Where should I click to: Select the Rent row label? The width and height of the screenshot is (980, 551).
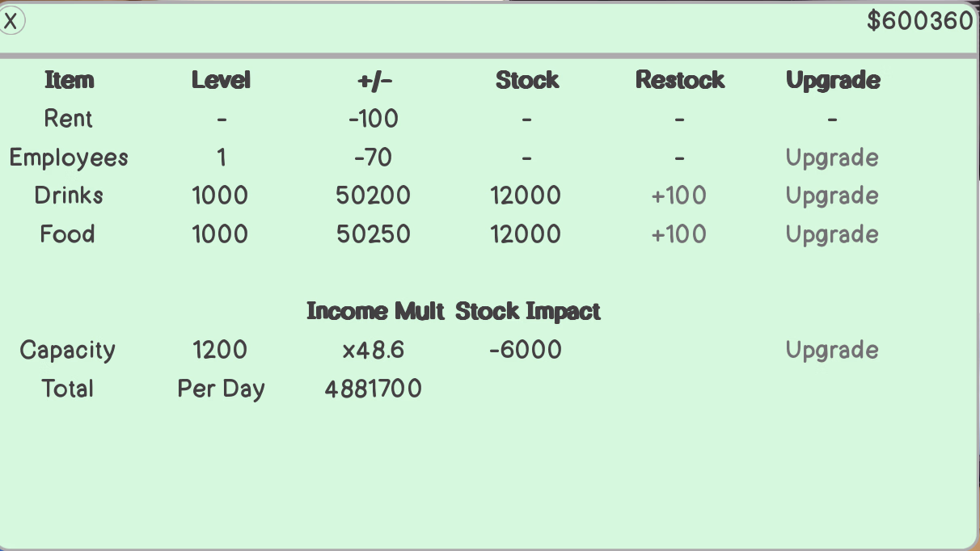point(69,119)
